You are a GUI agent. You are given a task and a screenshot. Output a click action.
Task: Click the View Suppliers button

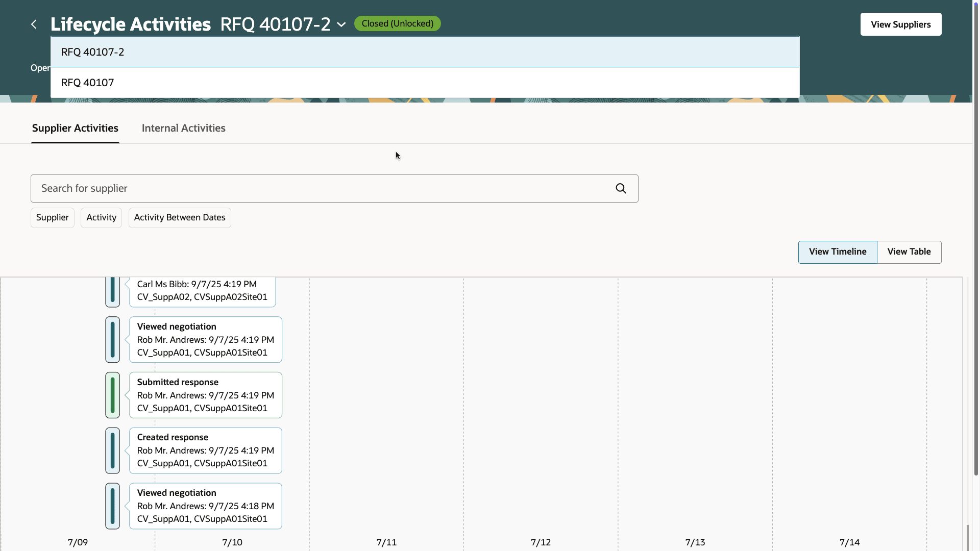[900, 24]
